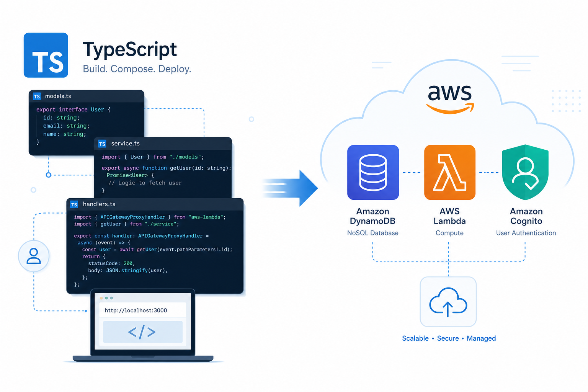
Task: Select the handlers.ts file tab
Action: pyautogui.click(x=155, y=204)
